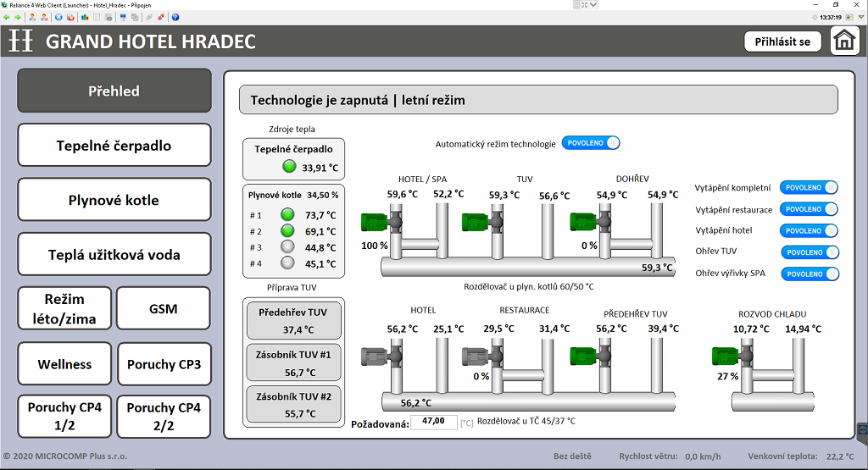Image resolution: width=868 pixels, height=470 pixels.
Task: Open the Tepelné čerpadlo section
Action: point(114,146)
